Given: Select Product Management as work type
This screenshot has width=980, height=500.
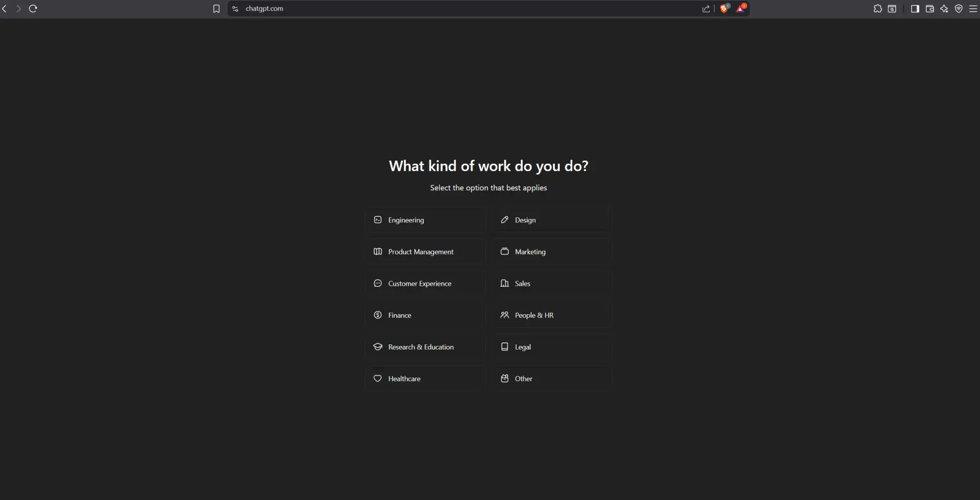Looking at the screenshot, I should (x=425, y=252).
